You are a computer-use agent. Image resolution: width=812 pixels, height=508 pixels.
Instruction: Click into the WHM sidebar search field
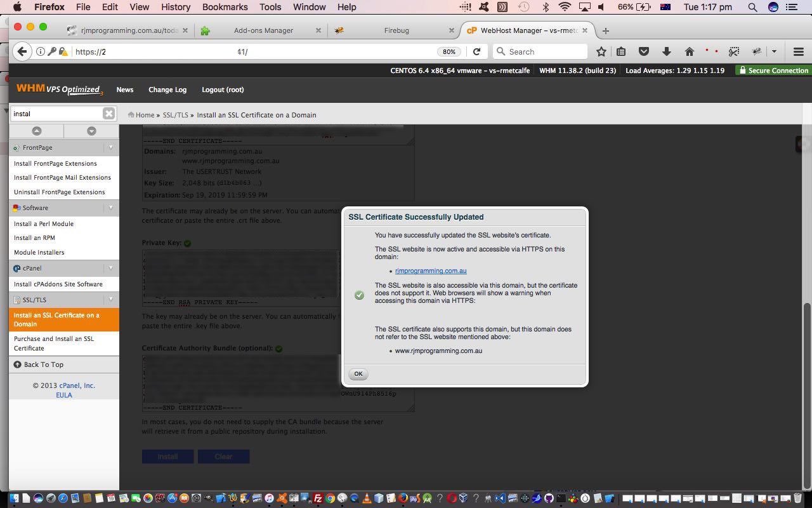[x=57, y=114]
